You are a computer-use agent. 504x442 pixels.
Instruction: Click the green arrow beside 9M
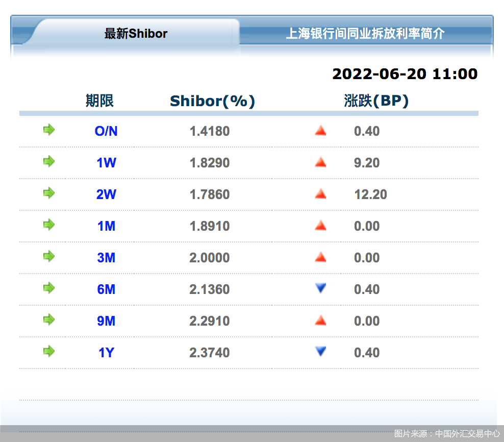[x=48, y=320]
